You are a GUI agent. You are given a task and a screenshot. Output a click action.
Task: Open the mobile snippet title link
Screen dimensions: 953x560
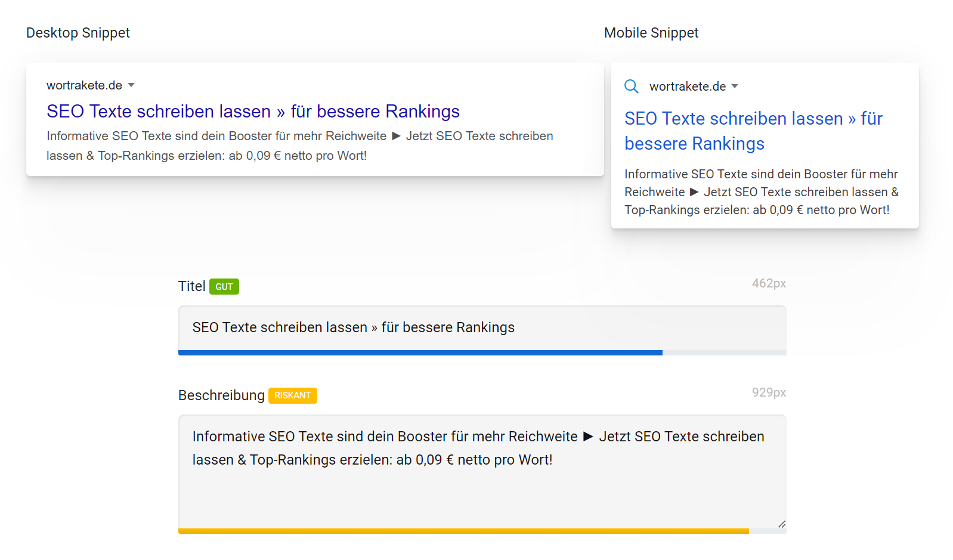(x=753, y=131)
